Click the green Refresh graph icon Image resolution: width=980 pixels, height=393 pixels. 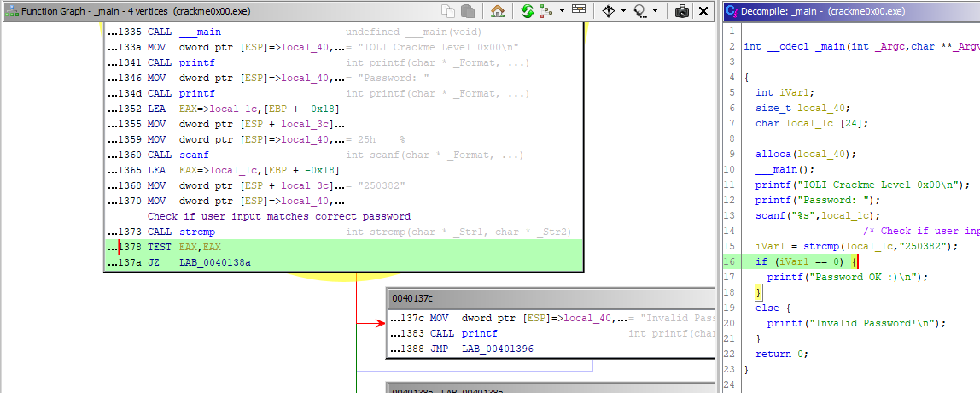(527, 10)
